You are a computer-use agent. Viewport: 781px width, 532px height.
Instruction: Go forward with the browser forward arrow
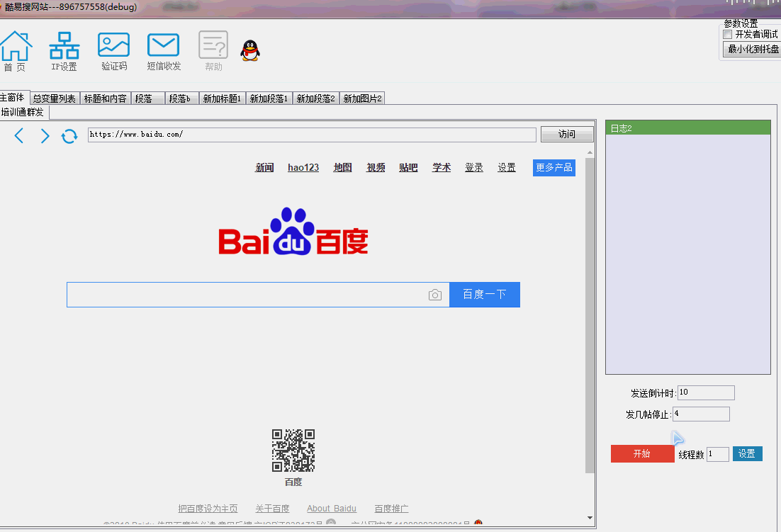45,135
